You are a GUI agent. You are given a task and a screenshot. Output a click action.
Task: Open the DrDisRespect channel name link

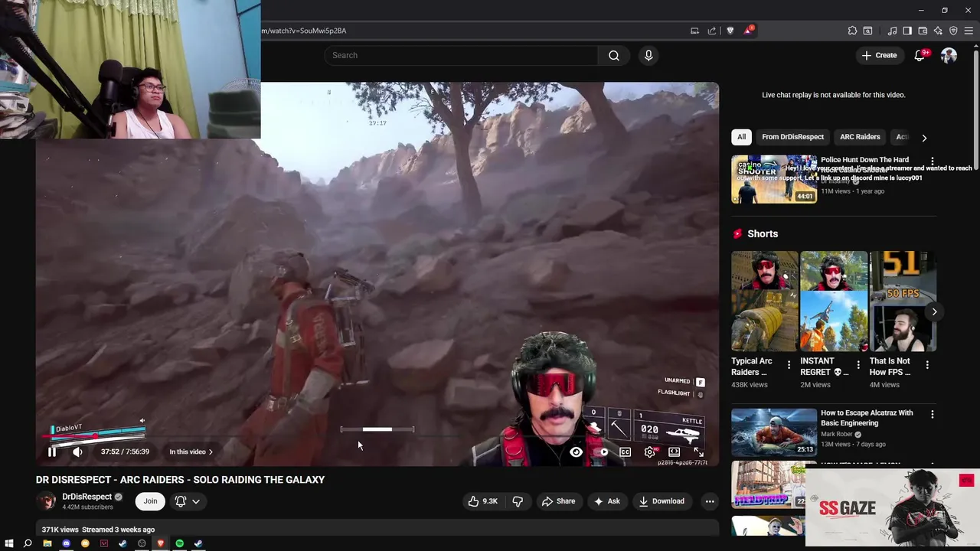87,497
